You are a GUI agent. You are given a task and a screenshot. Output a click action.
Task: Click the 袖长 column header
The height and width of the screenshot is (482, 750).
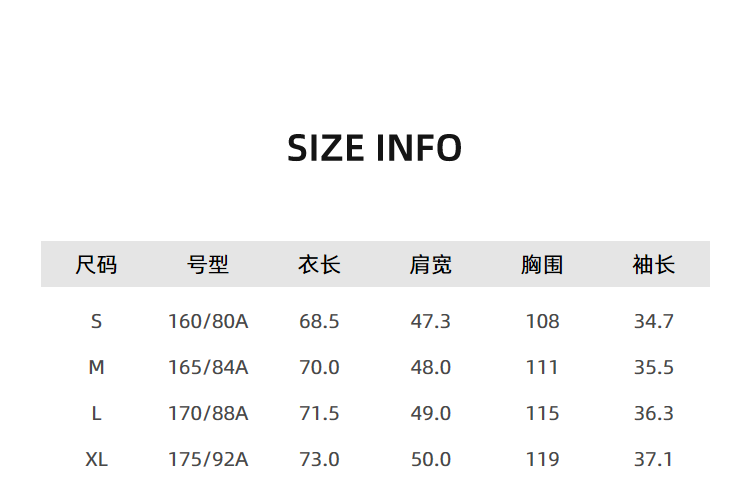click(x=654, y=265)
